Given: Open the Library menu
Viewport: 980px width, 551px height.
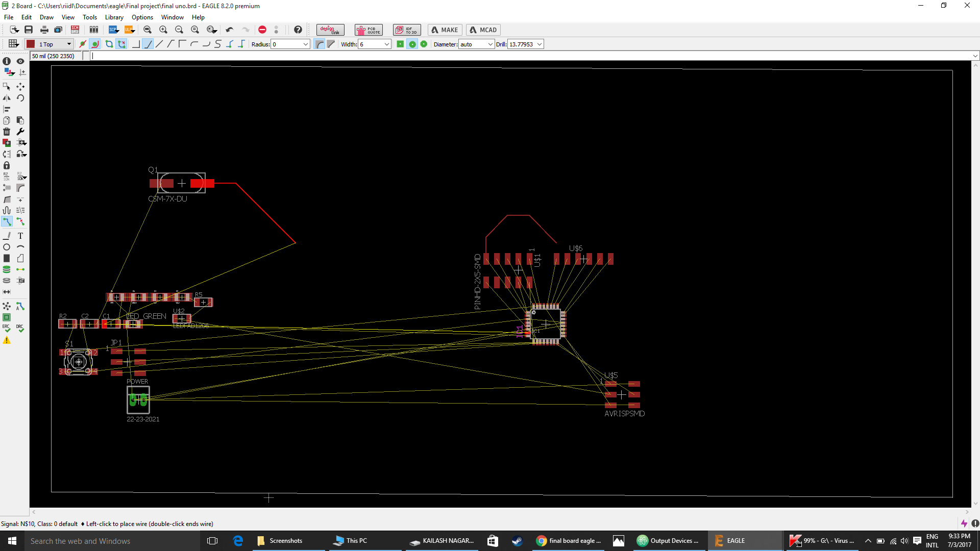Looking at the screenshot, I should (x=114, y=17).
